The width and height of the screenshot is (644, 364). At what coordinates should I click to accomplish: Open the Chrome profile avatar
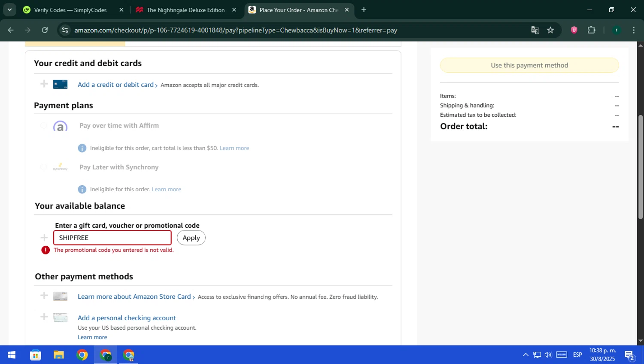pos(617,30)
